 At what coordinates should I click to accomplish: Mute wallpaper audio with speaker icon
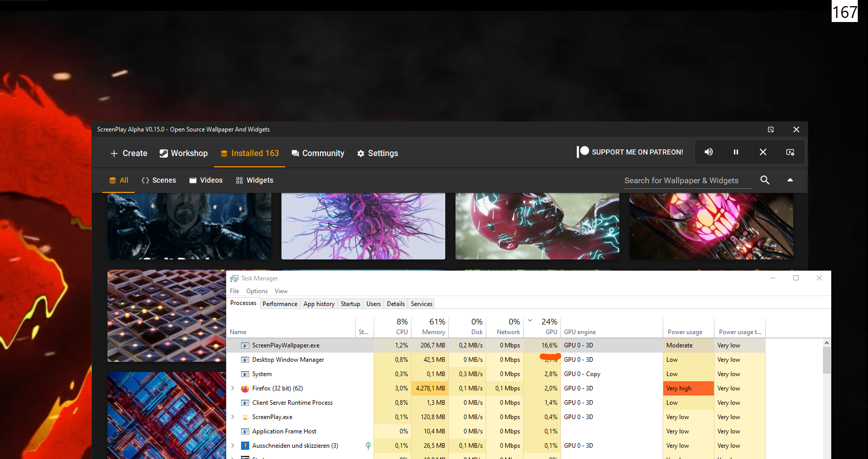[x=709, y=152]
